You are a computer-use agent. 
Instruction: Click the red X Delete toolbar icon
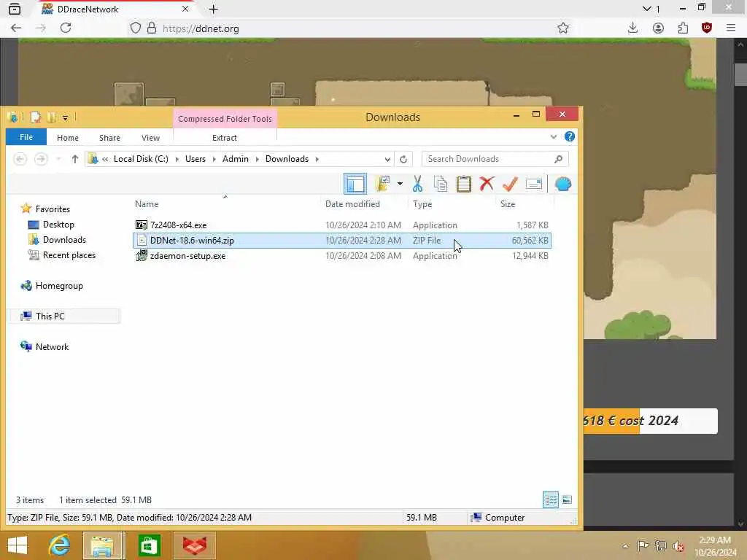[487, 184]
